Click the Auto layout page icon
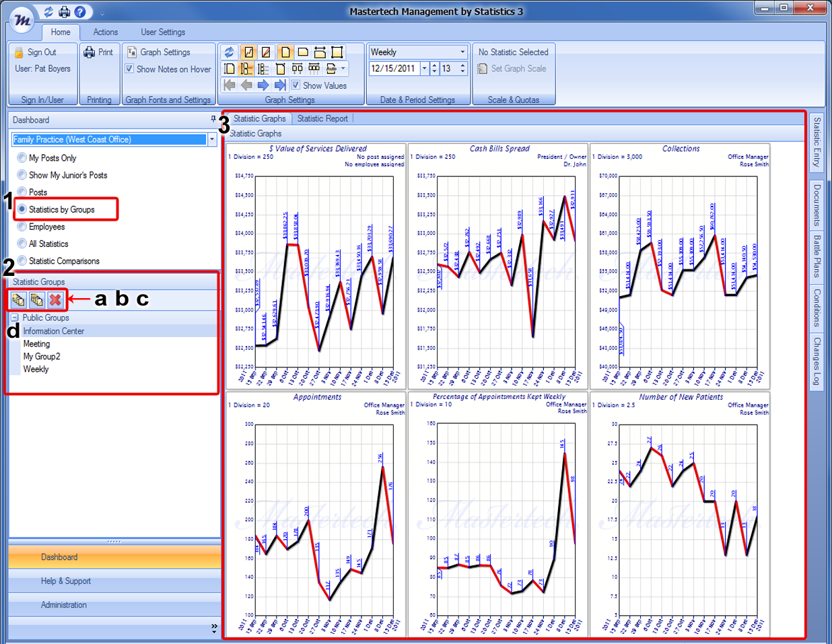The width and height of the screenshot is (832, 644). pos(331,69)
